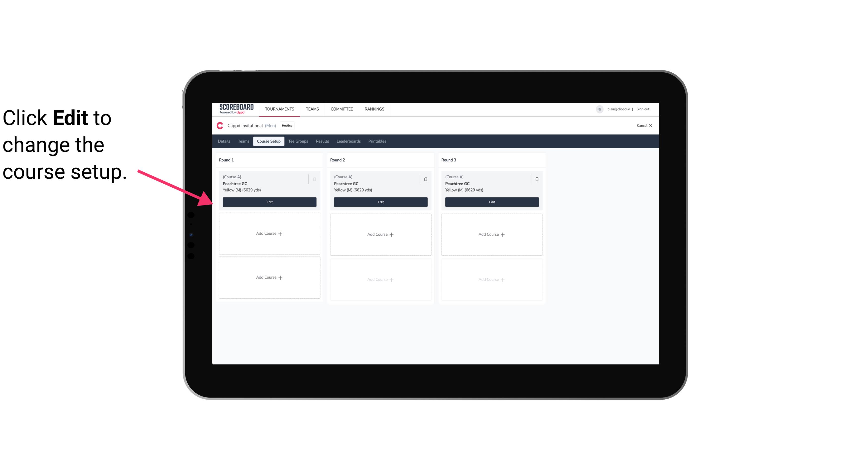Click the Results tab
Screen dimensions: 868x467
[322, 141]
